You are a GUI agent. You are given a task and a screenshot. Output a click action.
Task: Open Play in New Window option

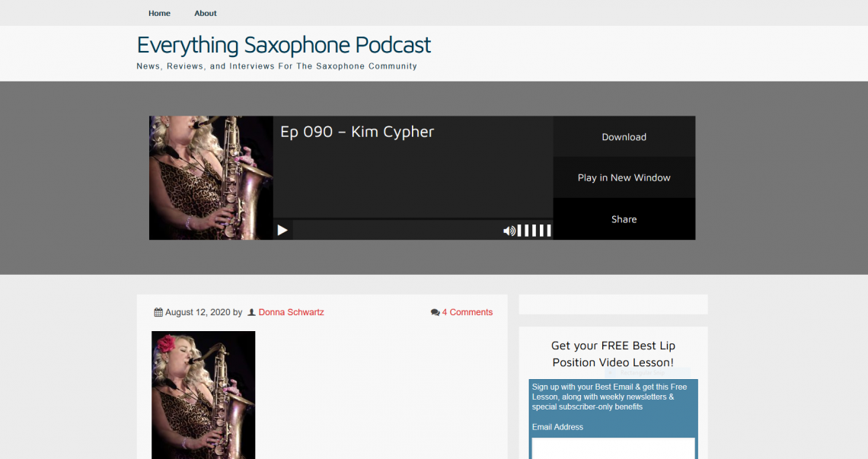624,178
